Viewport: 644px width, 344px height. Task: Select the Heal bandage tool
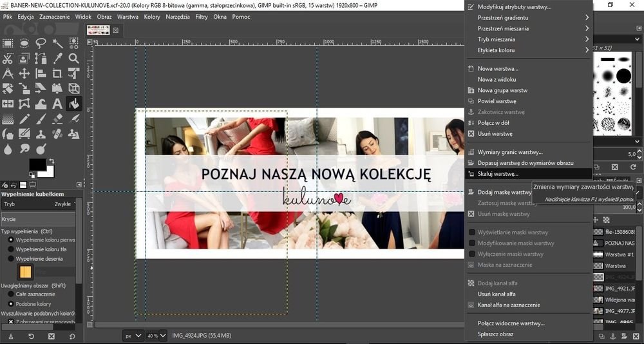point(57,133)
